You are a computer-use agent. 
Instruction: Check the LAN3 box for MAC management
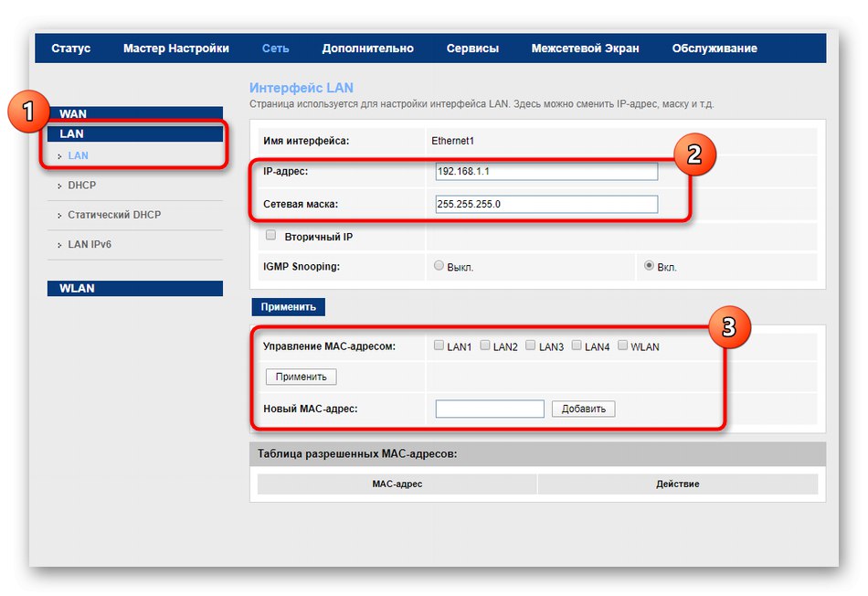[530, 346]
